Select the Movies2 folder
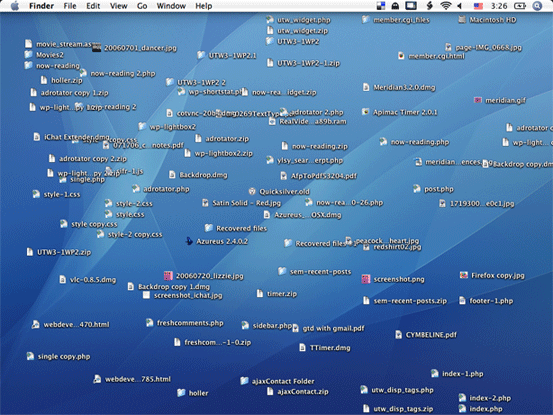 44,55
